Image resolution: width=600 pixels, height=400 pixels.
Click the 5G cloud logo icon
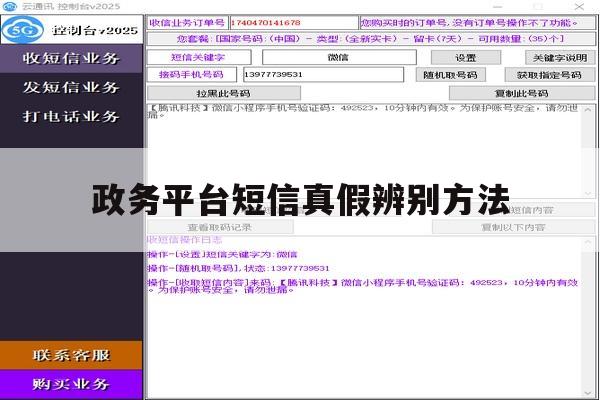pyautogui.click(x=23, y=30)
